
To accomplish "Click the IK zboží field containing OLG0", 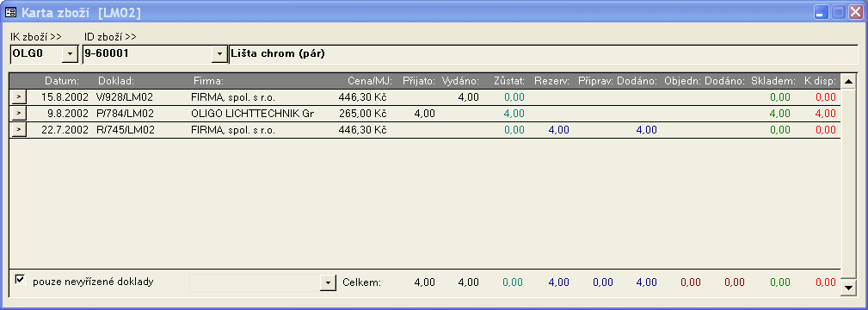I will click(x=36, y=53).
